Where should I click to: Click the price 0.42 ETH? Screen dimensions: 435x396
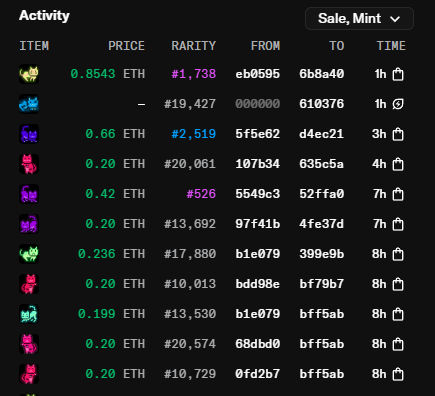(115, 194)
